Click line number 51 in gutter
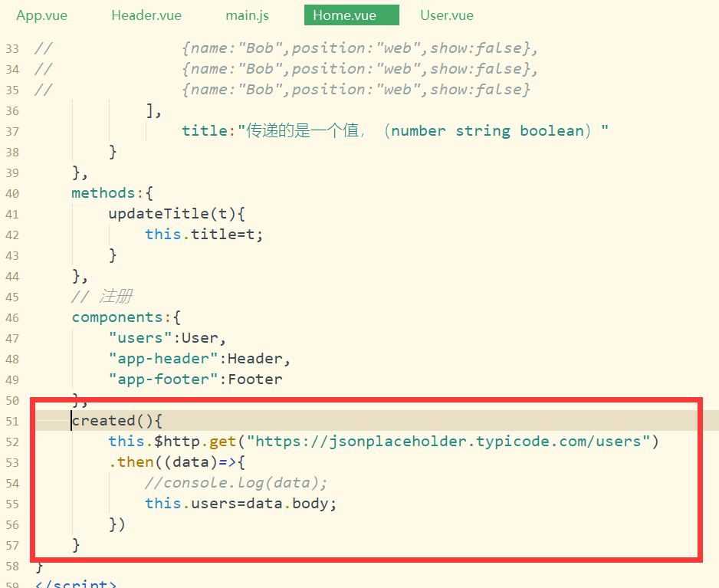The height and width of the screenshot is (588, 719). coord(12,422)
